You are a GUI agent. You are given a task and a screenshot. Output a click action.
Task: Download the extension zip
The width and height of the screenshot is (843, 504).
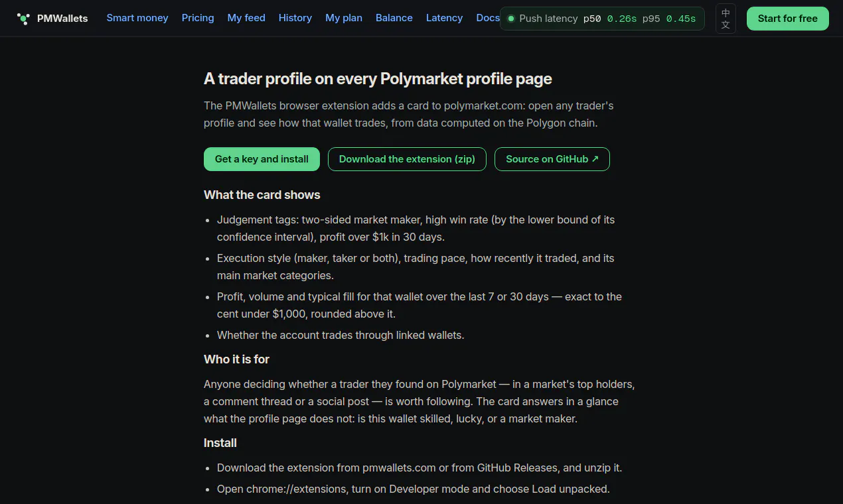pos(407,159)
